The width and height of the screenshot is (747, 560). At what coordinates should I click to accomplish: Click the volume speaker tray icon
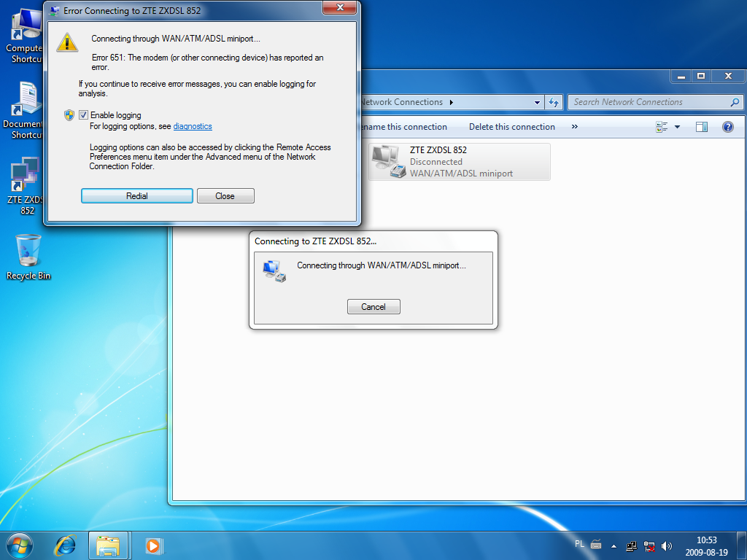(x=667, y=545)
